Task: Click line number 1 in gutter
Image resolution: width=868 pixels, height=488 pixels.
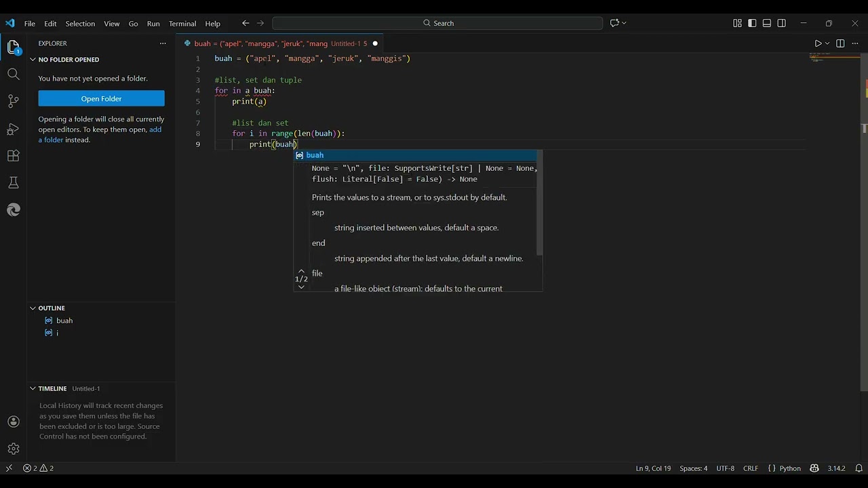Action: (x=198, y=58)
